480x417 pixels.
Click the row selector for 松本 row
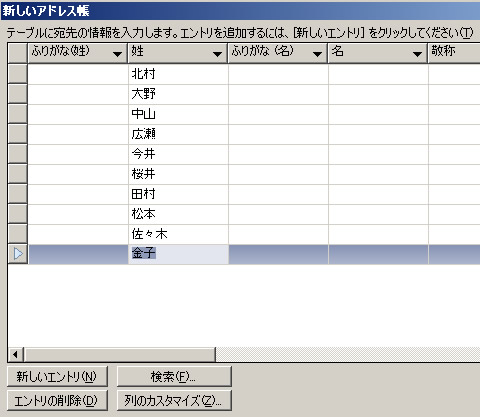[18, 214]
